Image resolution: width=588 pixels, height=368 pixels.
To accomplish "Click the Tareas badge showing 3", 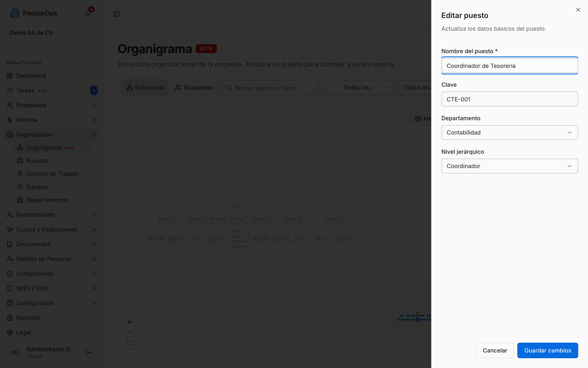I will pos(94,90).
